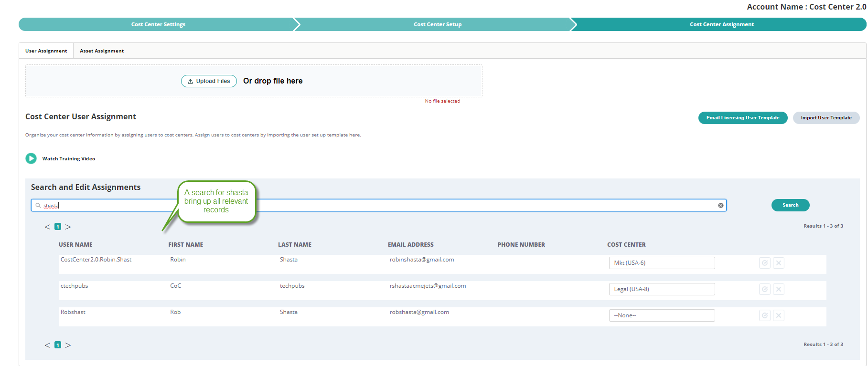Go to next page using bottom right arrow
The image size is (868, 366).
point(68,345)
